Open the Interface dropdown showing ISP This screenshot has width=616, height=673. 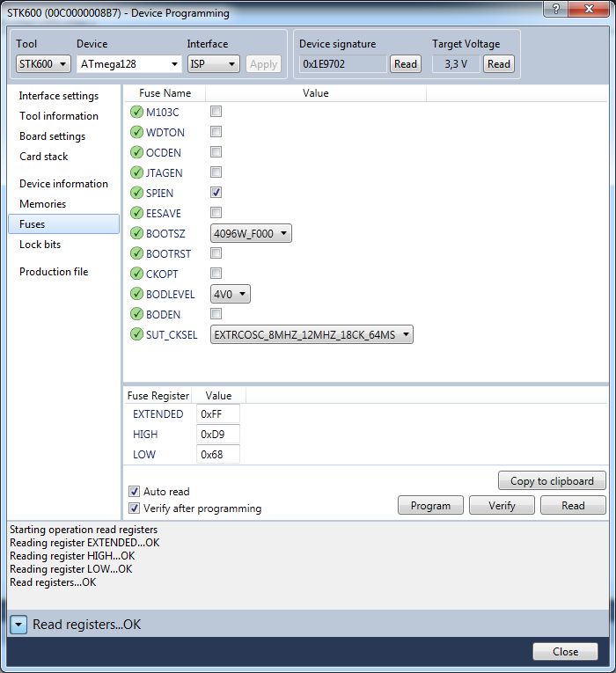213,64
